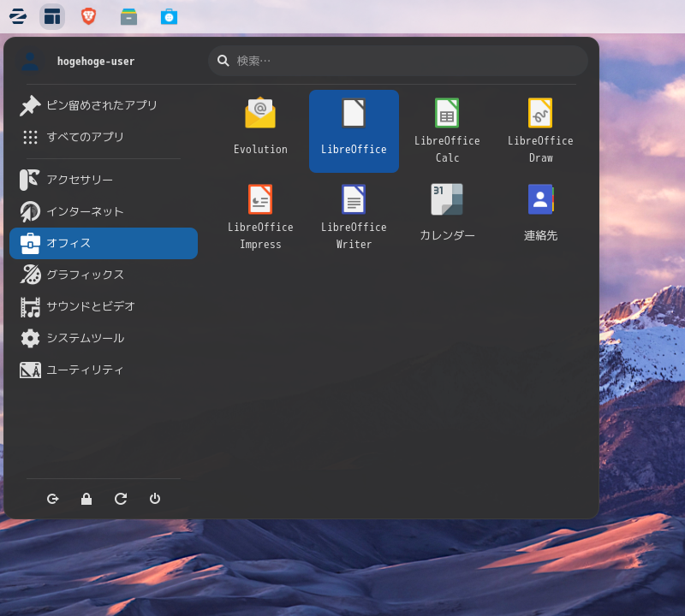Click the hogehoge-user avatar icon
Image resolution: width=685 pixels, height=616 pixels.
coord(30,61)
